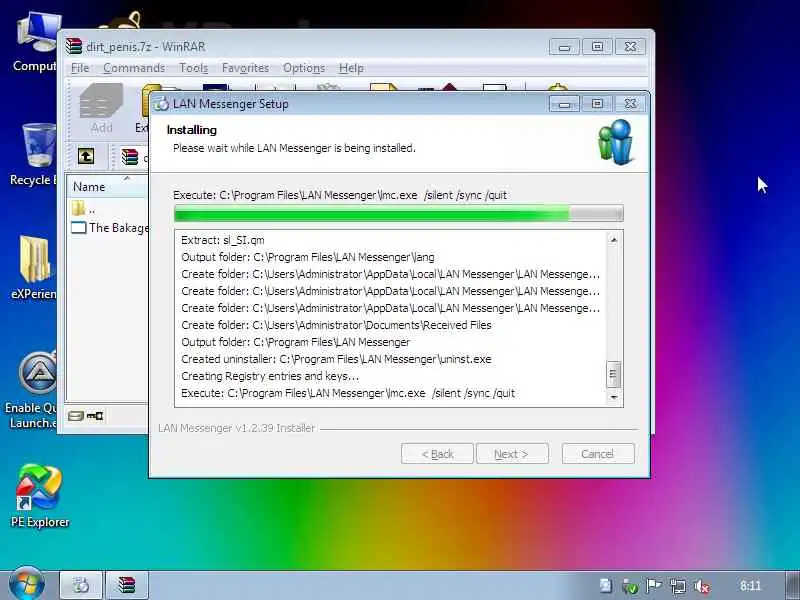Screen dimensions: 800x600
Task: Click the Show Desktop strip at taskbar end
Action: click(x=792, y=586)
